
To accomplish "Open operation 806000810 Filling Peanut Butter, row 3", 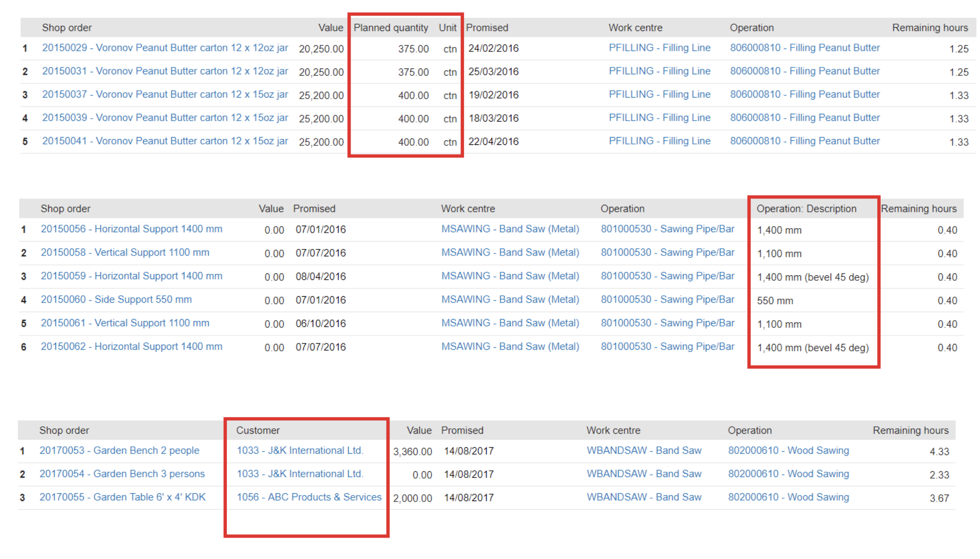I will tap(804, 94).
